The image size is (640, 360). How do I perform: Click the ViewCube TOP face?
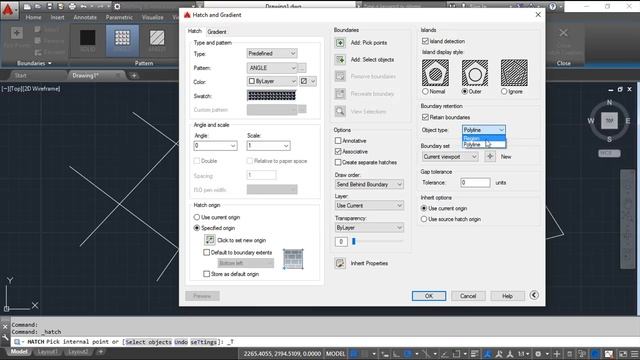click(x=609, y=121)
